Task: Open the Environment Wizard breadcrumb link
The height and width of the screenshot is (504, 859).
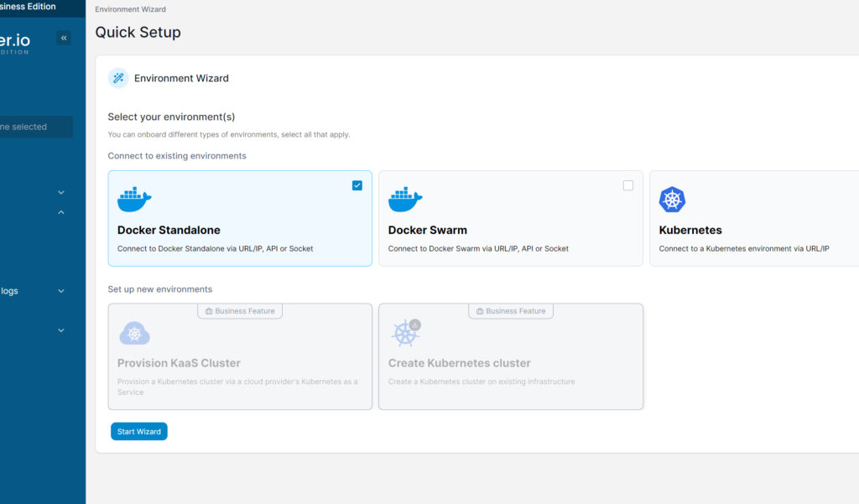Action: coord(130,9)
